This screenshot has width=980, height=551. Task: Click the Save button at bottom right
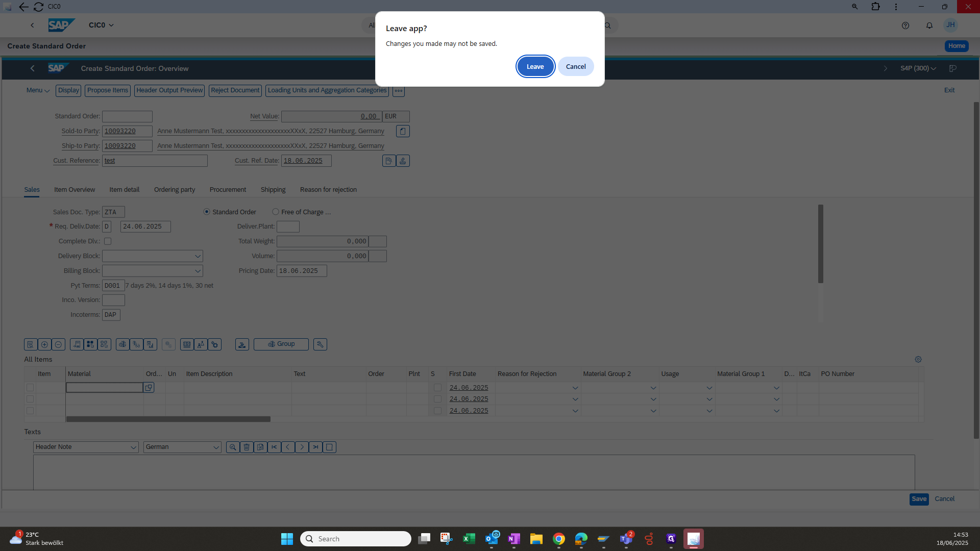point(919,499)
